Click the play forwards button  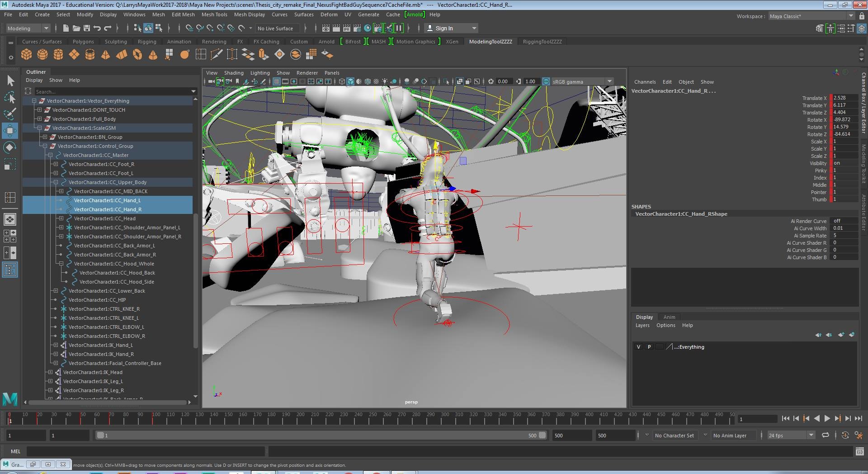[x=827, y=418]
